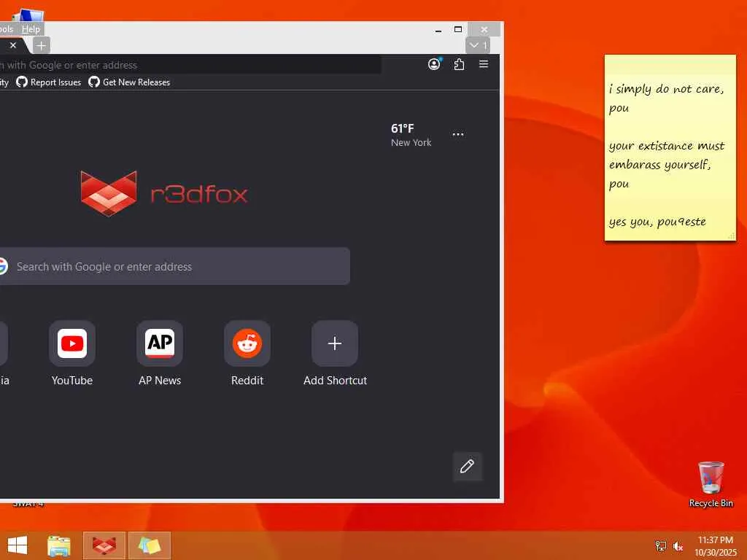747x560 pixels.
Task: Open Report Issues bookmark
Action: [x=49, y=82]
